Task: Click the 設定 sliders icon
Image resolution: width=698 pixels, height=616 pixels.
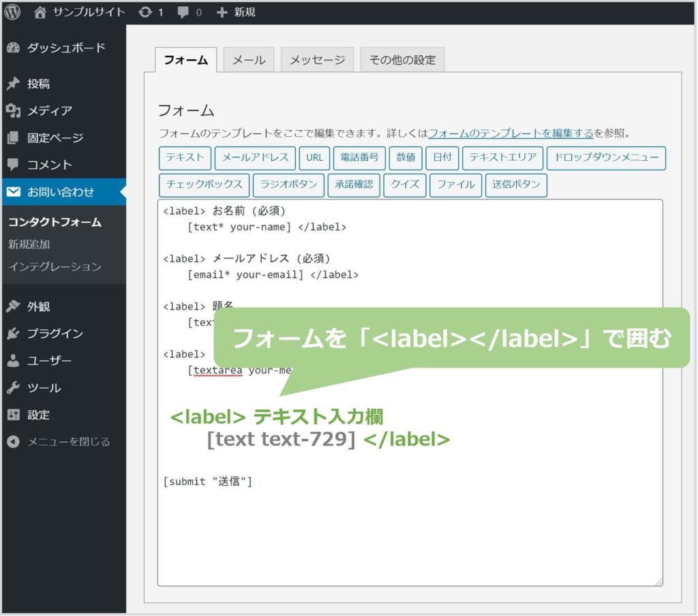Action: tap(14, 415)
